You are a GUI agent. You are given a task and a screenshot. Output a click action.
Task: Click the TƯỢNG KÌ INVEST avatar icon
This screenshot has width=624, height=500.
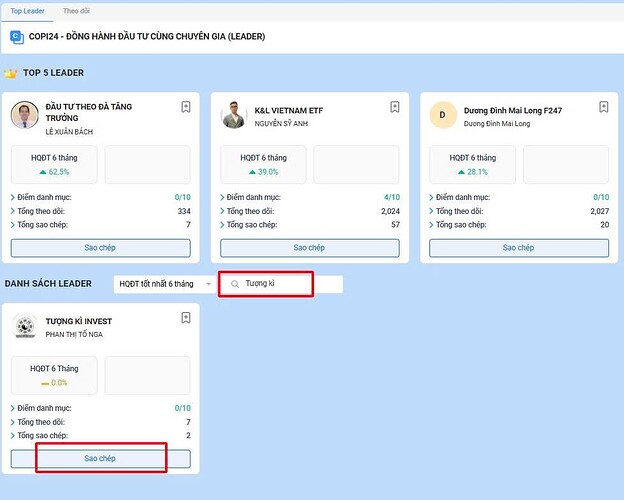click(25, 326)
